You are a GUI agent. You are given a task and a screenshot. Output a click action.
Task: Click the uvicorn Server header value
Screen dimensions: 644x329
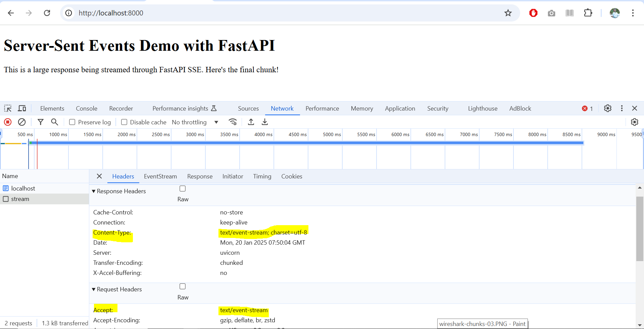(x=230, y=253)
